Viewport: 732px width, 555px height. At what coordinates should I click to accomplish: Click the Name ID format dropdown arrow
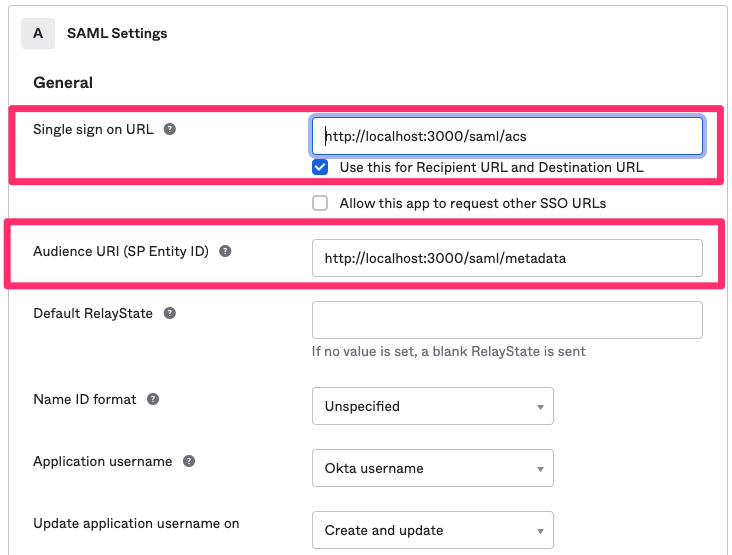(x=540, y=407)
